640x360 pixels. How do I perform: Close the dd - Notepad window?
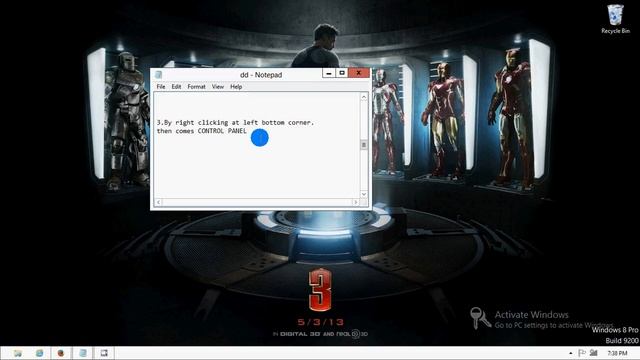(x=359, y=73)
